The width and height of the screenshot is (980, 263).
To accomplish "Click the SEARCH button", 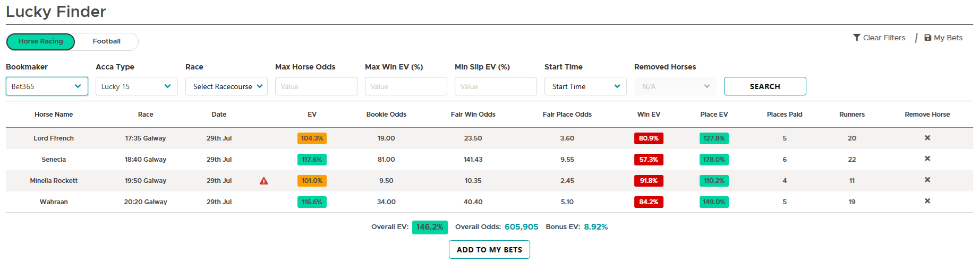I will click(x=765, y=86).
